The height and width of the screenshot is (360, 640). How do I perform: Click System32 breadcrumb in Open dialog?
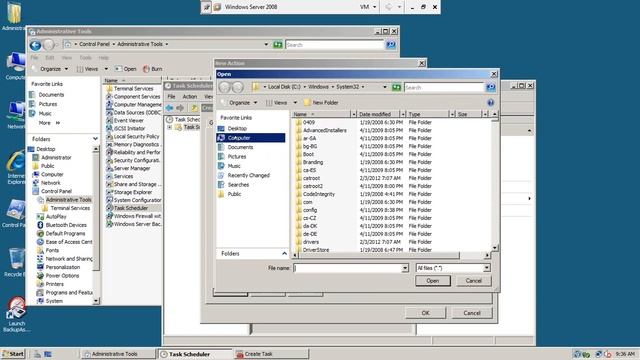347,87
